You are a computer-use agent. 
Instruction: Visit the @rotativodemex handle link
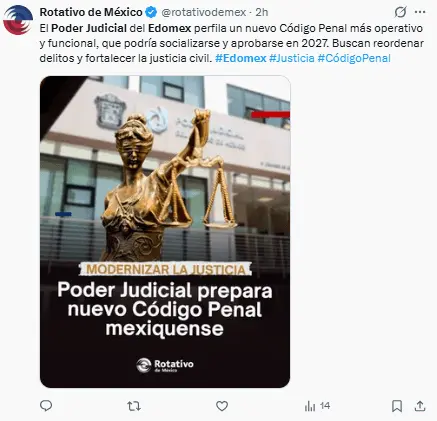(x=204, y=12)
